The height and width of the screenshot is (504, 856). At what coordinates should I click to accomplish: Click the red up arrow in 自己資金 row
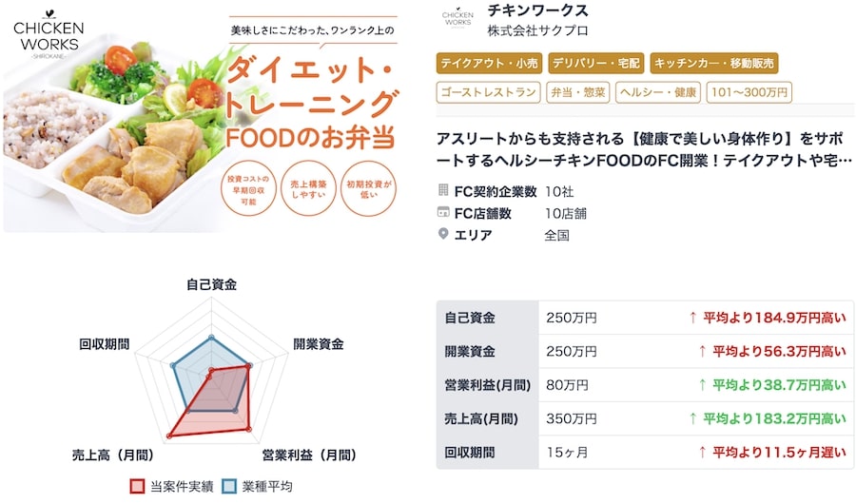click(692, 318)
